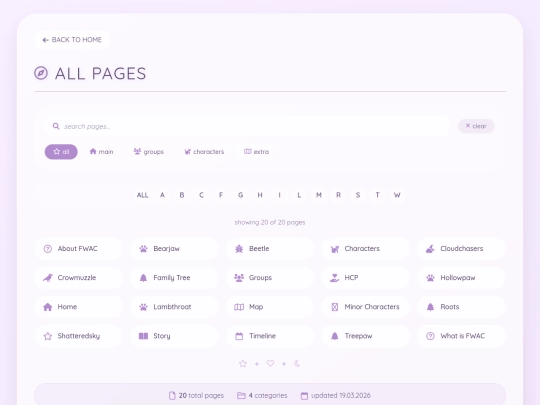Click the bug icon next to Beetle
Image resolution: width=540 pixels, height=405 pixels.
tap(239, 249)
